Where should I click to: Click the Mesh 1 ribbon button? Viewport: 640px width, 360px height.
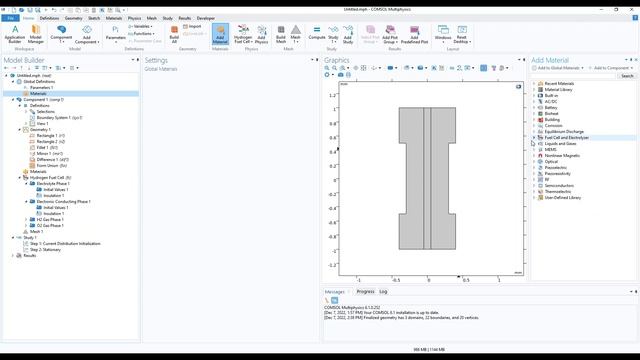coord(296,34)
